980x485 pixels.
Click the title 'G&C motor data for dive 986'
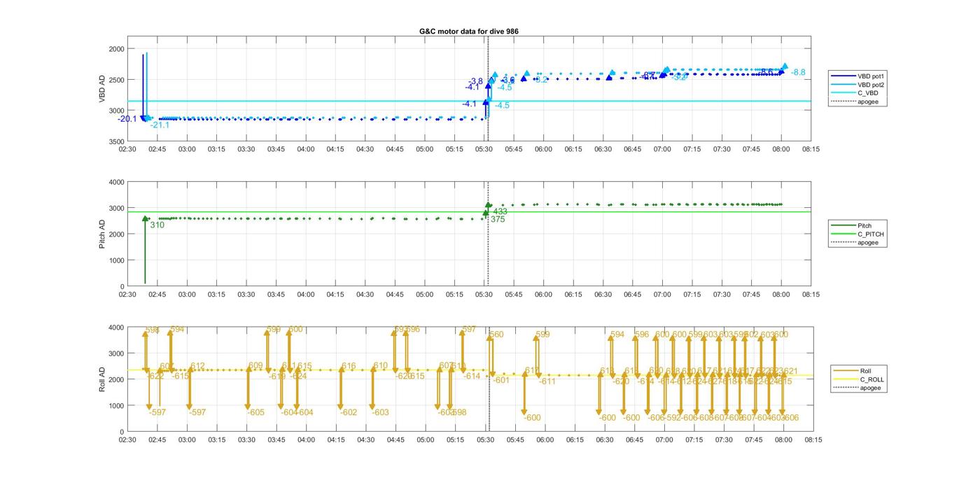tap(468, 31)
